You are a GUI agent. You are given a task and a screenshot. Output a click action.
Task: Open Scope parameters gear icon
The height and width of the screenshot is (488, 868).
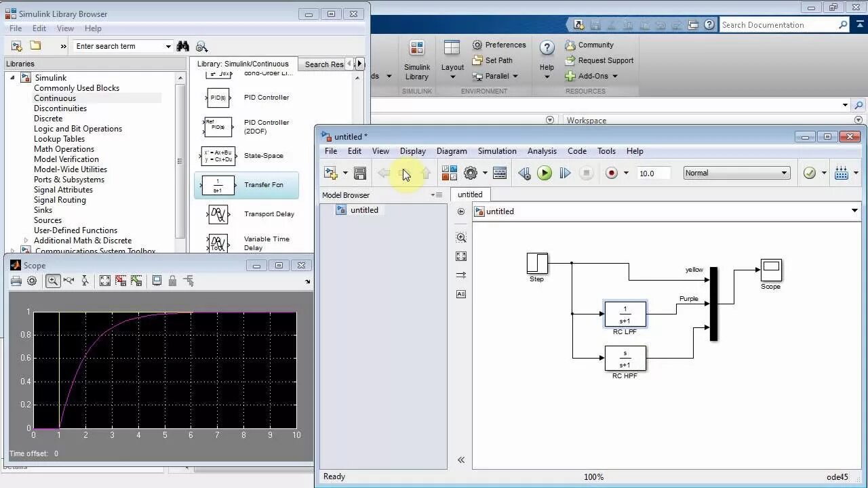pos(32,281)
